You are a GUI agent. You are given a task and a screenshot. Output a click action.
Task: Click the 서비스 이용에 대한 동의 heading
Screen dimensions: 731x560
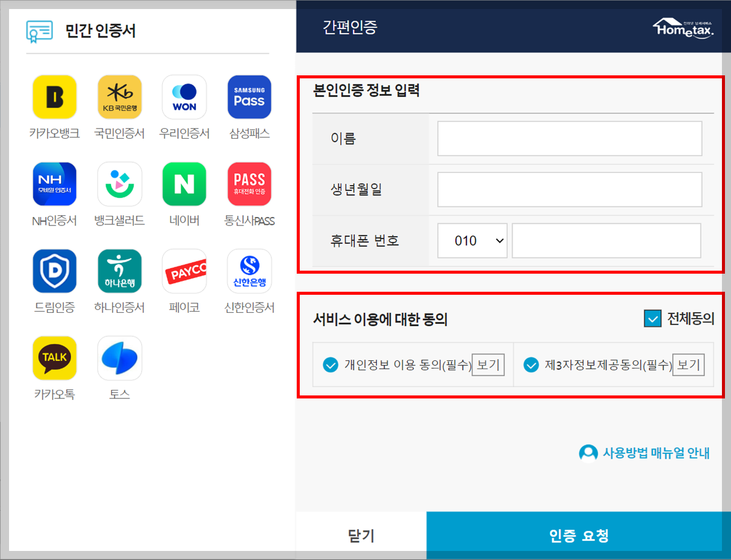381,319
